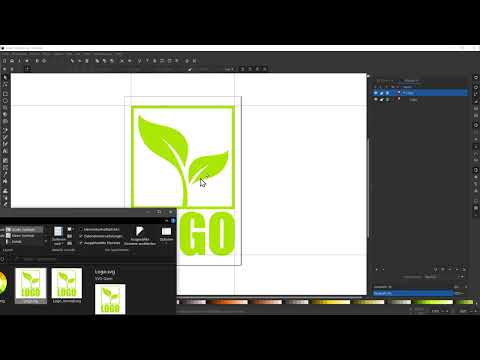Open the Hilfe menu

119,54
